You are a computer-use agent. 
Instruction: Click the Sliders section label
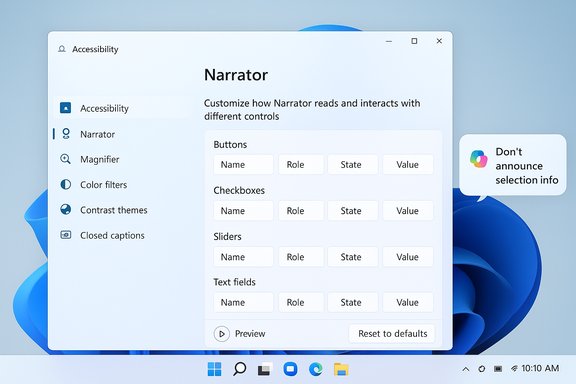[x=227, y=236]
